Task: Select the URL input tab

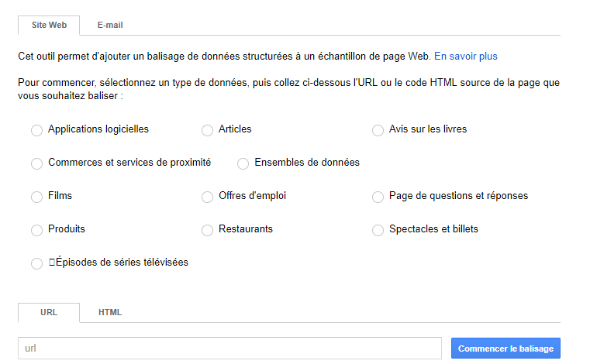Action: pyautogui.click(x=48, y=313)
